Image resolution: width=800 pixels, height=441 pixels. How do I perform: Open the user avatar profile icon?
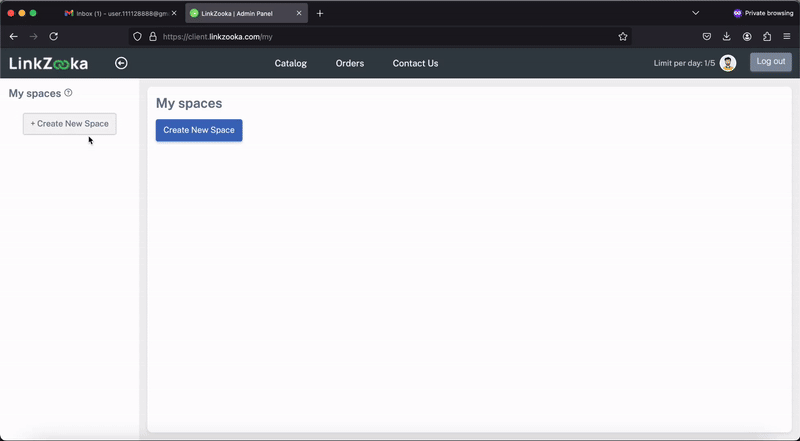pos(728,63)
